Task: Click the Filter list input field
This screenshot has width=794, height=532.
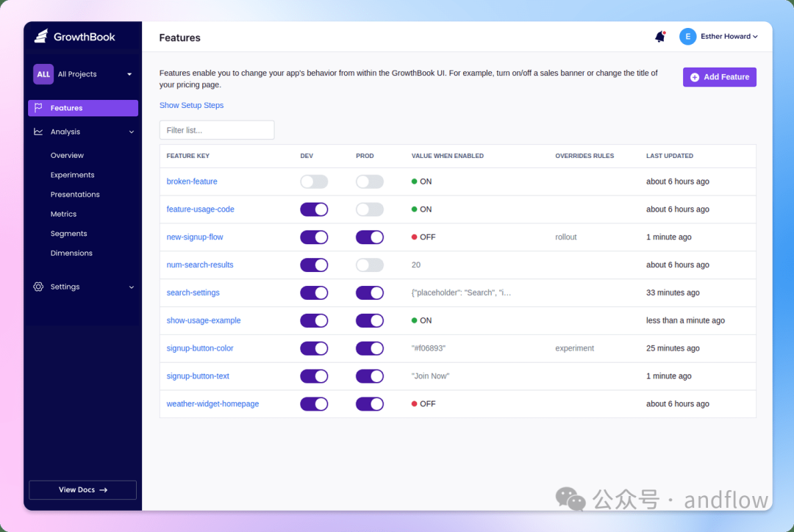Action: click(217, 130)
